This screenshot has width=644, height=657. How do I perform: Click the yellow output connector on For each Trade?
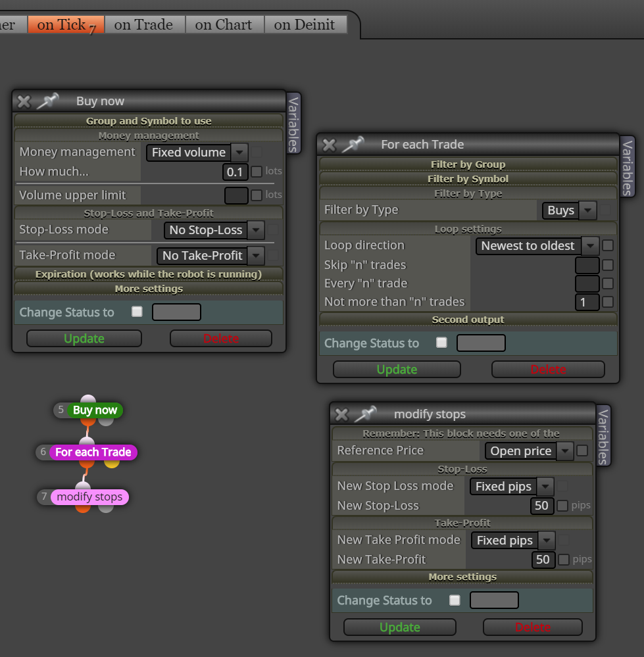pos(111,463)
